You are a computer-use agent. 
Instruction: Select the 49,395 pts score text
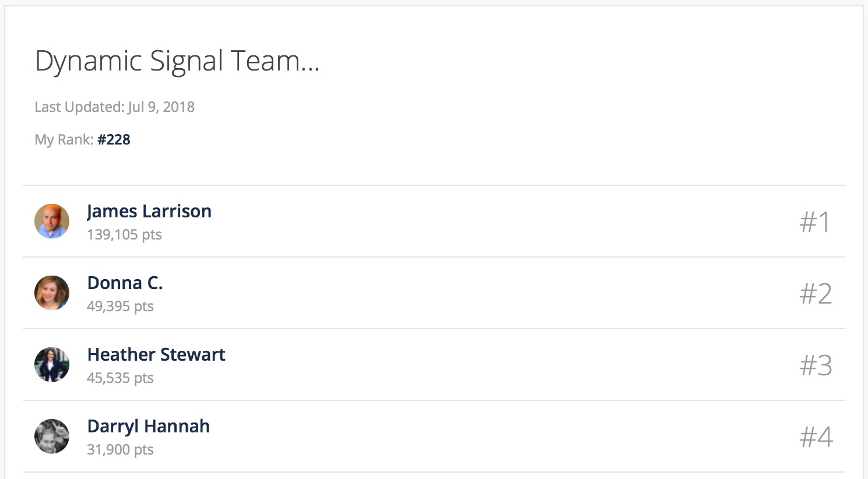pos(120,307)
